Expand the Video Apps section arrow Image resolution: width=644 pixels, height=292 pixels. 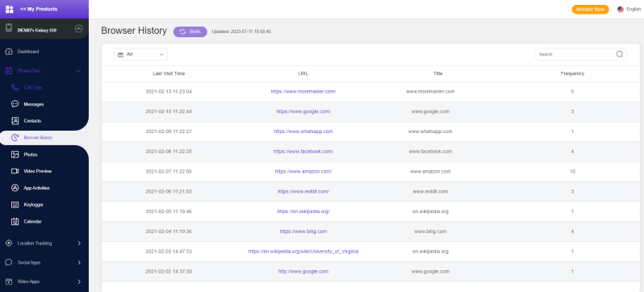pyautogui.click(x=79, y=282)
